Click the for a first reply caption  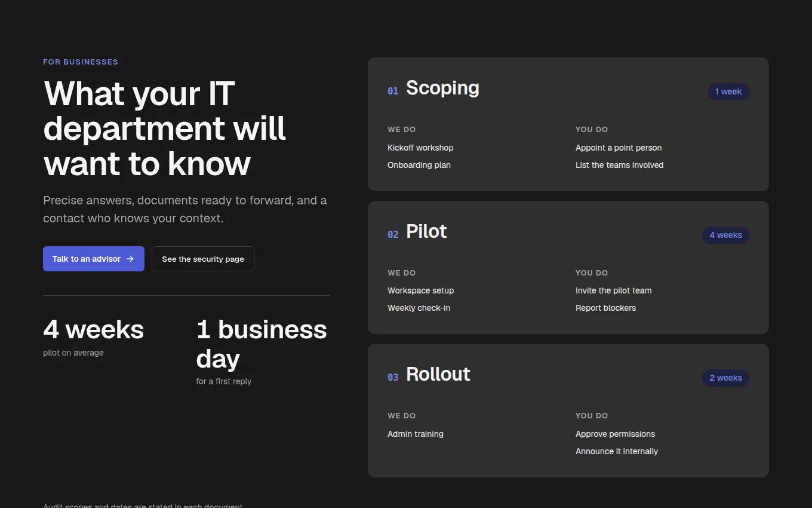pos(224,381)
